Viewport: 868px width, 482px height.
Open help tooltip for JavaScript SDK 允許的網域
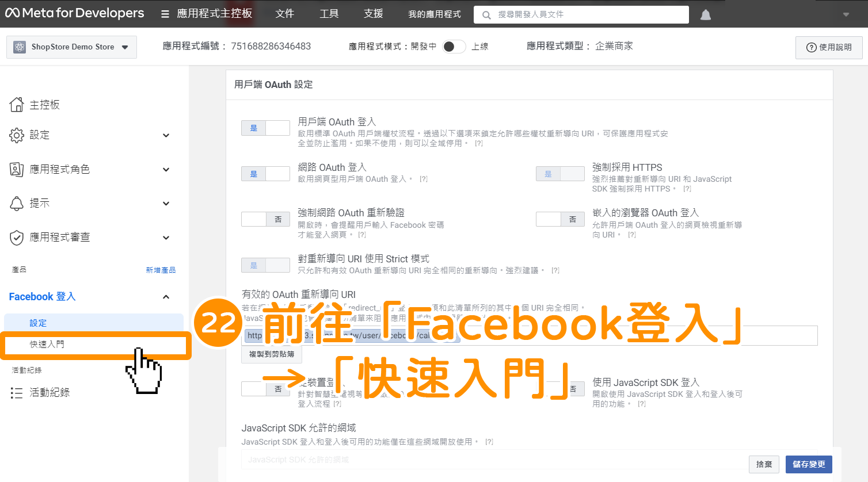click(x=489, y=442)
